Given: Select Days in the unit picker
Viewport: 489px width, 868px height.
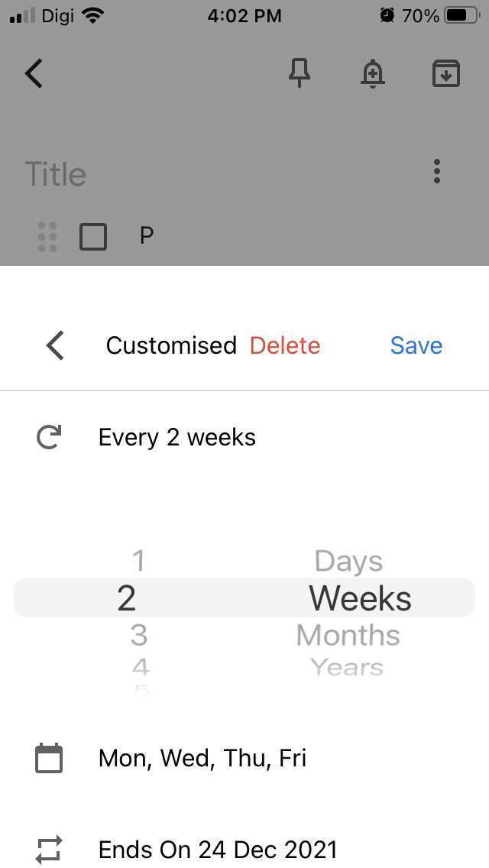Looking at the screenshot, I should click(348, 562).
